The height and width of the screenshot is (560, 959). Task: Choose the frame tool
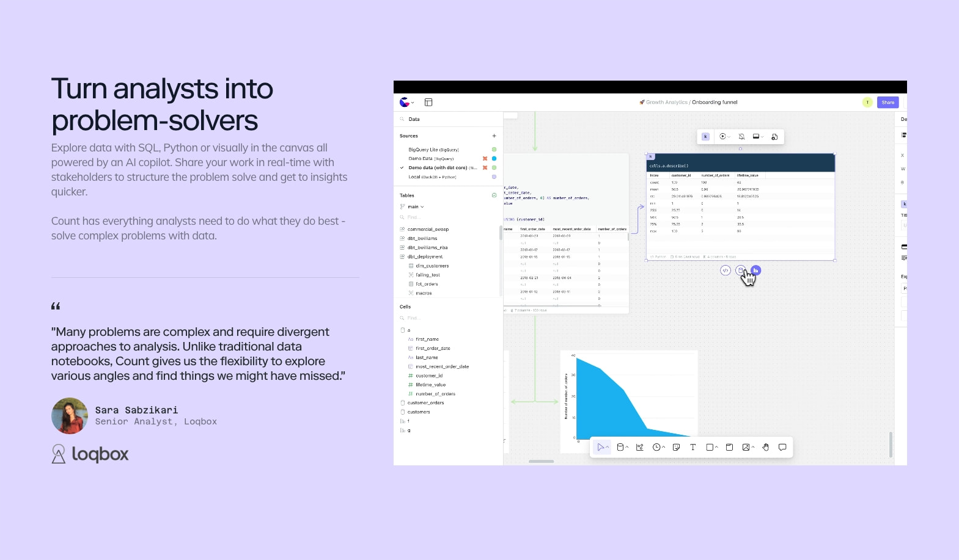[729, 448]
